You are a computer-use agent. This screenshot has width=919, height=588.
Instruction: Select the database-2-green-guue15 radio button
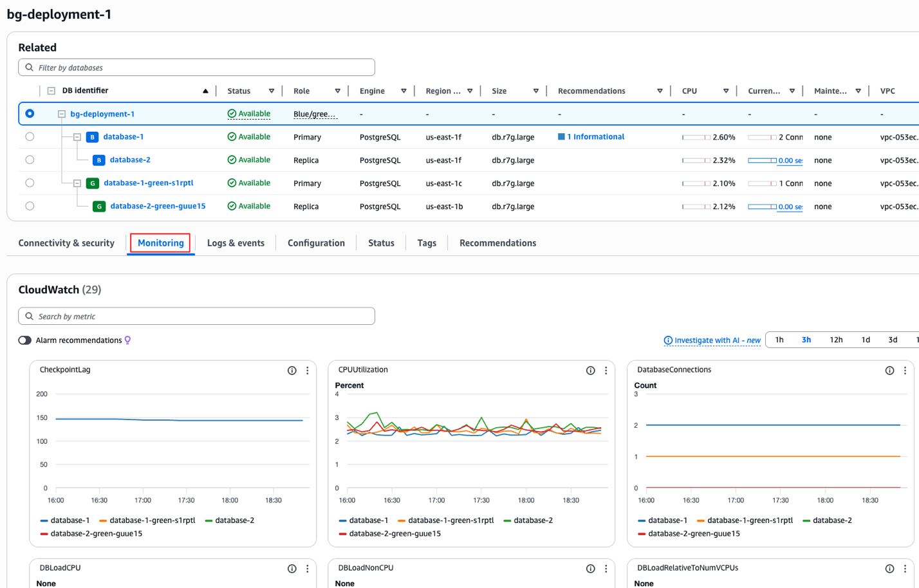(30, 207)
